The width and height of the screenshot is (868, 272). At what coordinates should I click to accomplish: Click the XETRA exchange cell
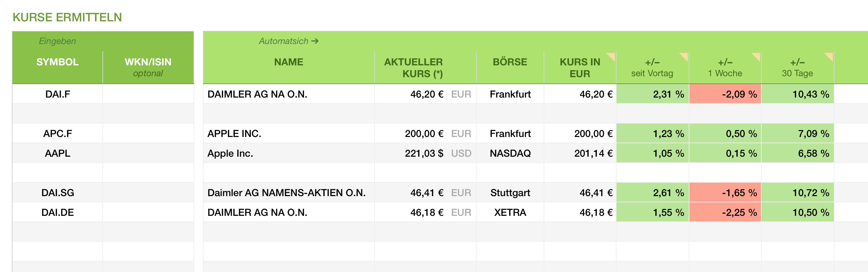tap(510, 212)
